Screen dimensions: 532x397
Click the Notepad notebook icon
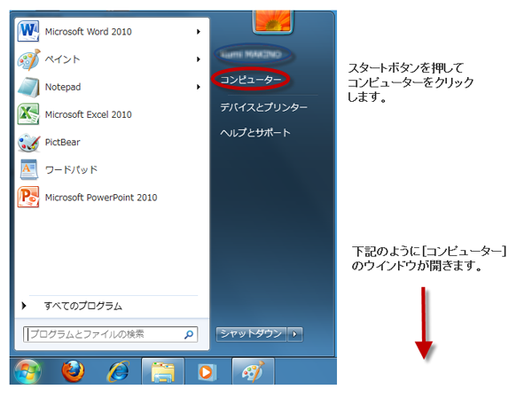[28, 87]
